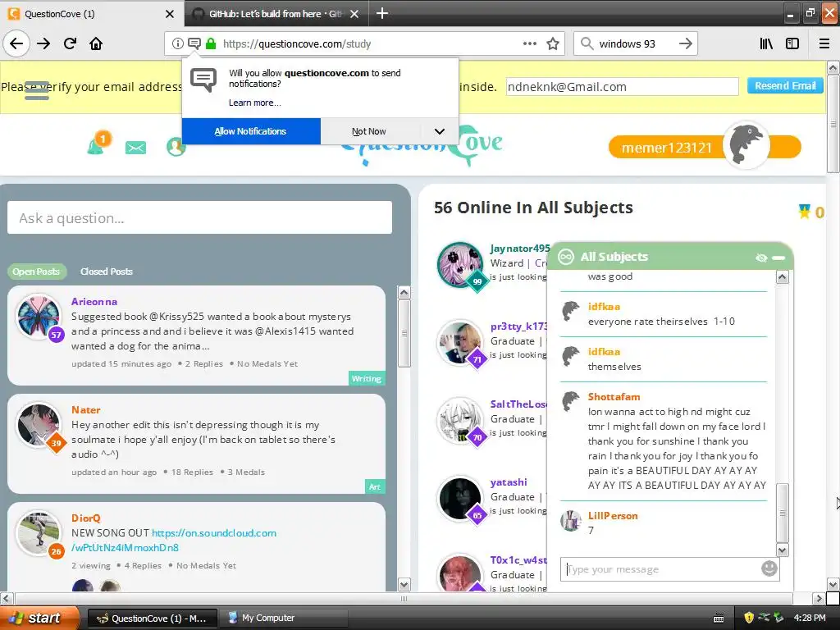Click the Art subject tag

point(374,487)
